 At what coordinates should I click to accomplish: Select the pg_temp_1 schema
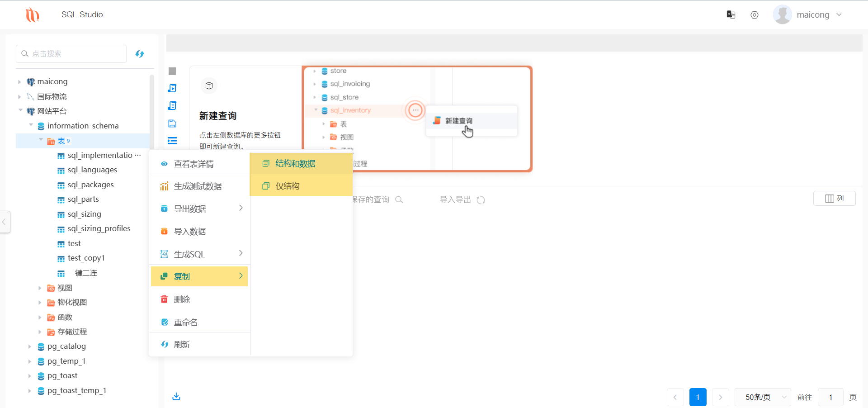(66, 361)
